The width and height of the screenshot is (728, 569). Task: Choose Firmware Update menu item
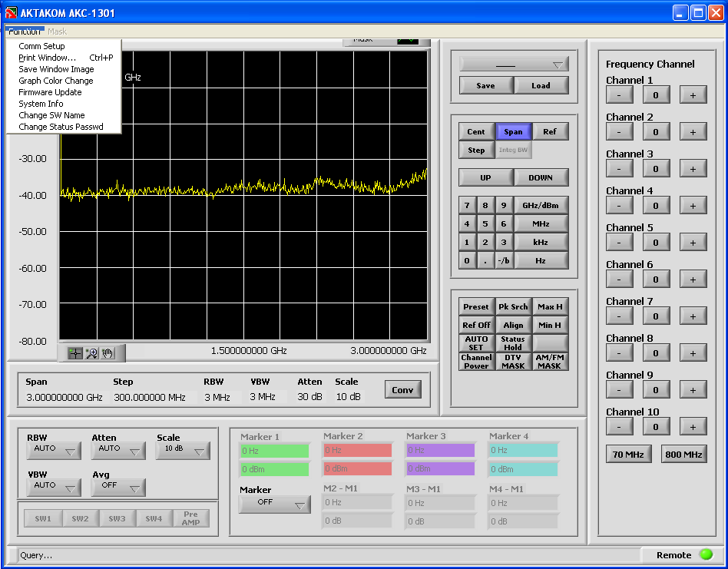(x=64, y=92)
